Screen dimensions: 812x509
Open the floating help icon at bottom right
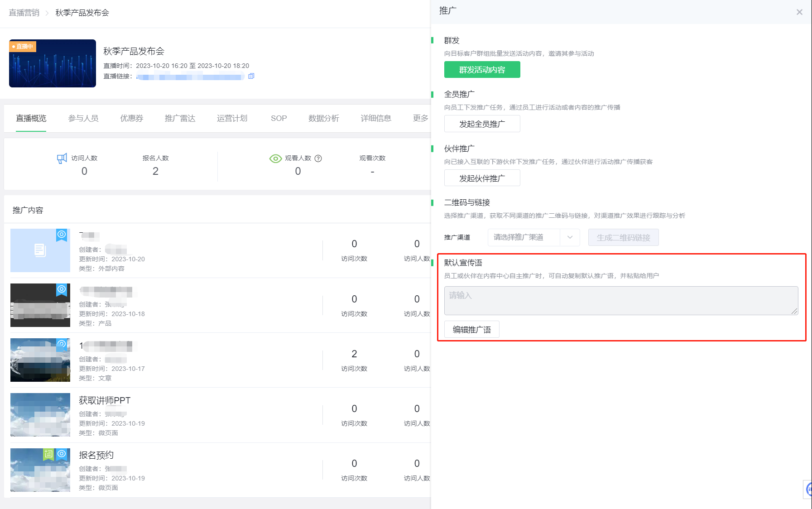click(809, 490)
